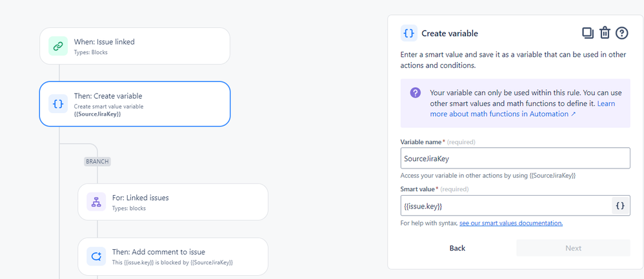Image resolution: width=644 pixels, height=279 pixels.
Task: Open the For: Linked issues branch
Action: (173, 201)
